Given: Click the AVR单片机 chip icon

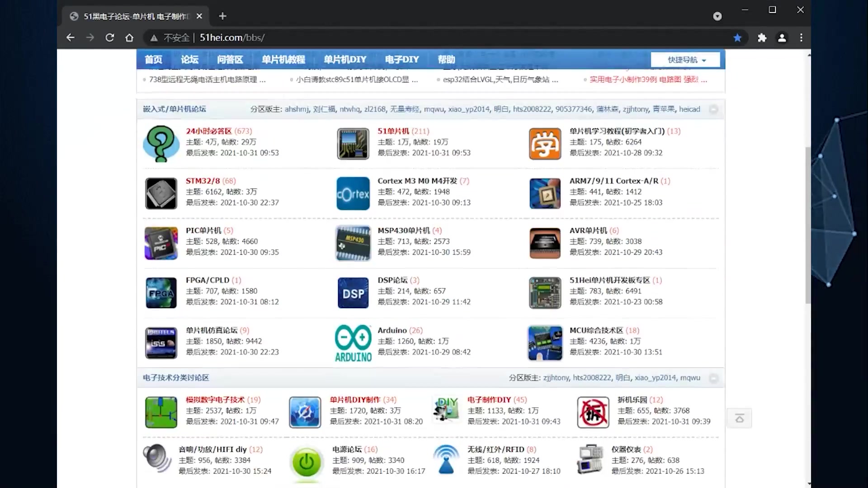Looking at the screenshot, I should click(545, 243).
